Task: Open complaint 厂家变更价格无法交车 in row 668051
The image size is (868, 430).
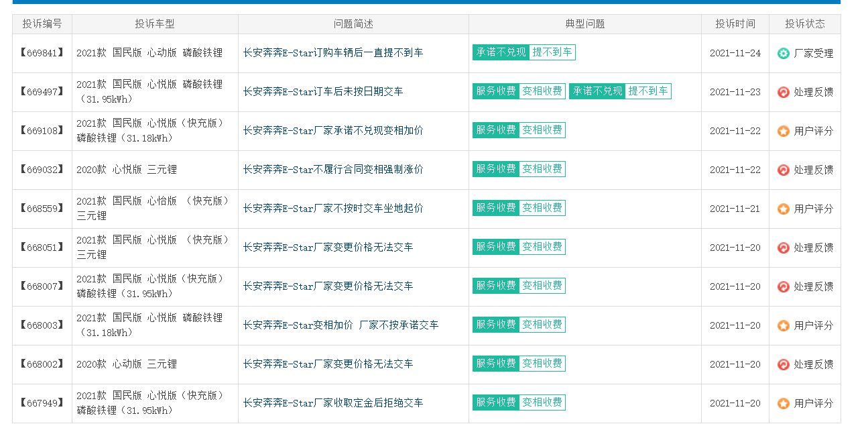Action: pos(328,248)
